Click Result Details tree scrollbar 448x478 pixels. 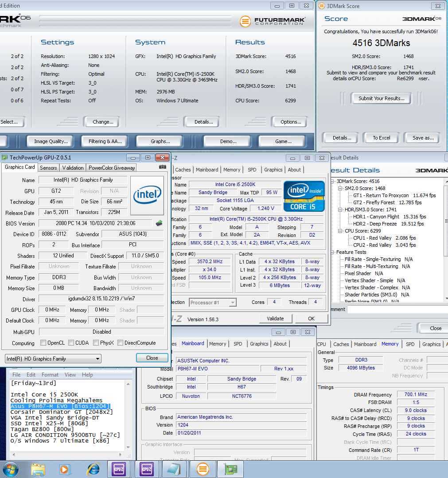tap(447, 240)
